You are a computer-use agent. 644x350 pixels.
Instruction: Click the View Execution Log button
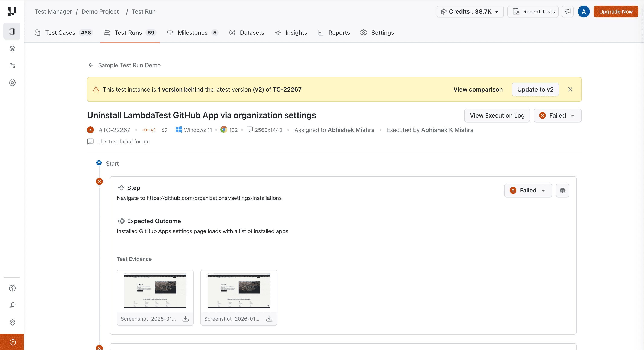(497, 115)
